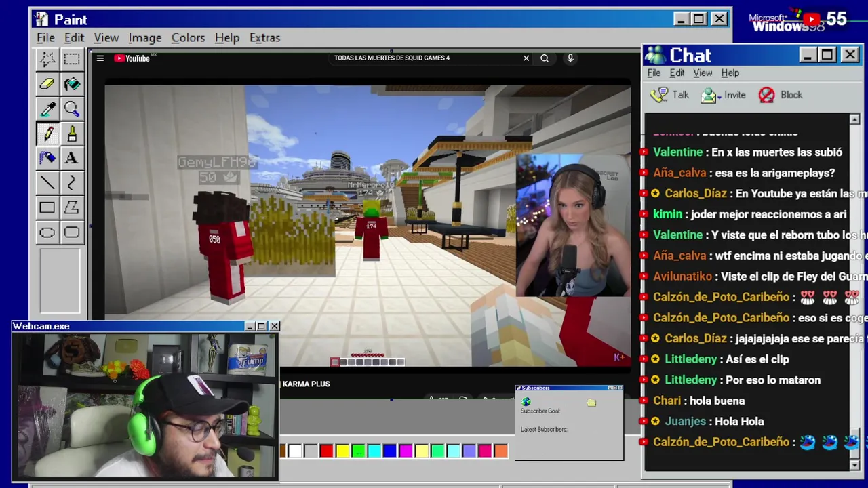
Task: Click Avilunatiko's chat message
Action: click(760, 277)
